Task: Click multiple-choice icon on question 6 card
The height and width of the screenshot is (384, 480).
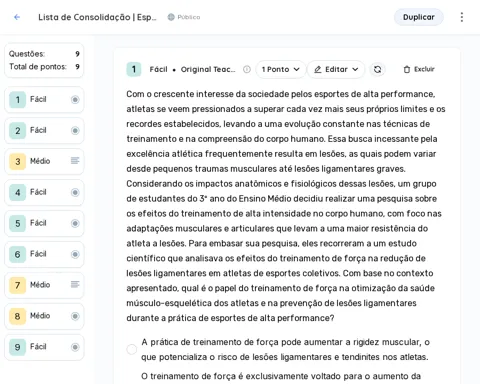Action: click(x=75, y=254)
